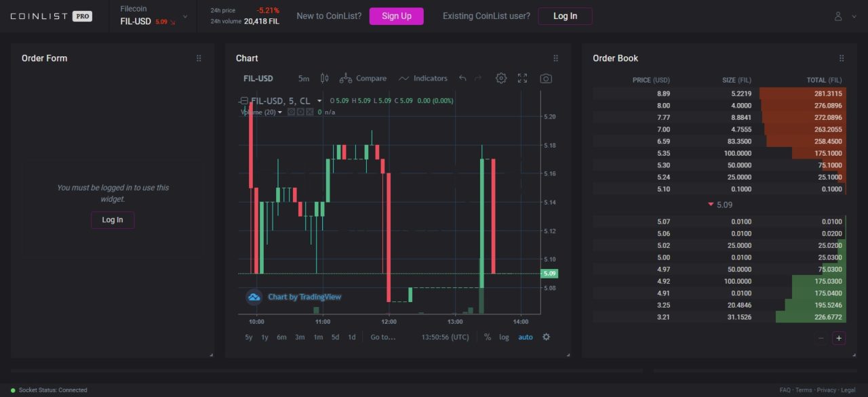Select the 6.59 ask row in Order Book
The width and height of the screenshot is (868, 397).
[x=719, y=141]
